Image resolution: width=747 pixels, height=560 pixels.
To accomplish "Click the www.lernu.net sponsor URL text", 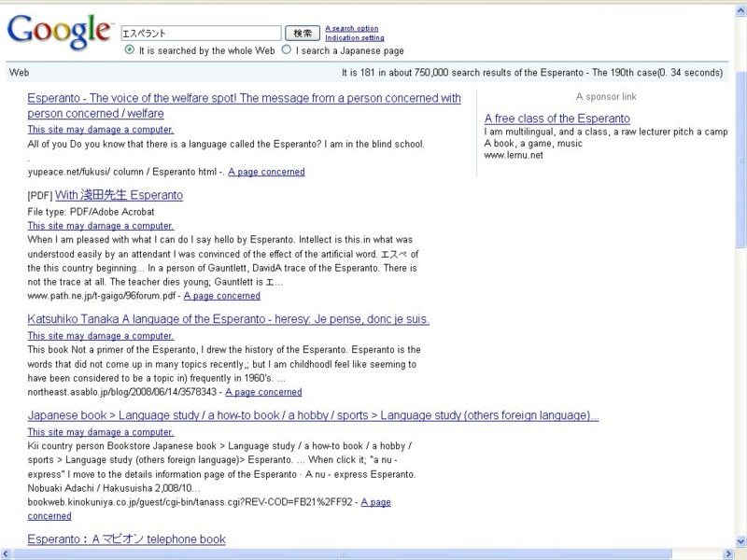I will coord(514,155).
